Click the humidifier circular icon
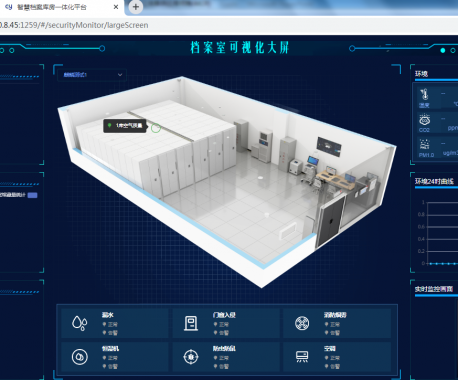 pyautogui.click(x=80, y=357)
